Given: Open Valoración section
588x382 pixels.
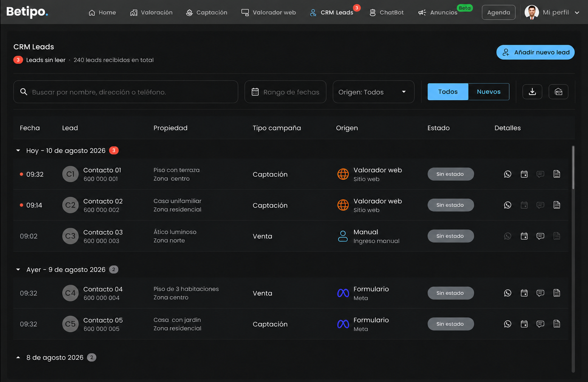Looking at the screenshot, I should click(x=151, y=12).
